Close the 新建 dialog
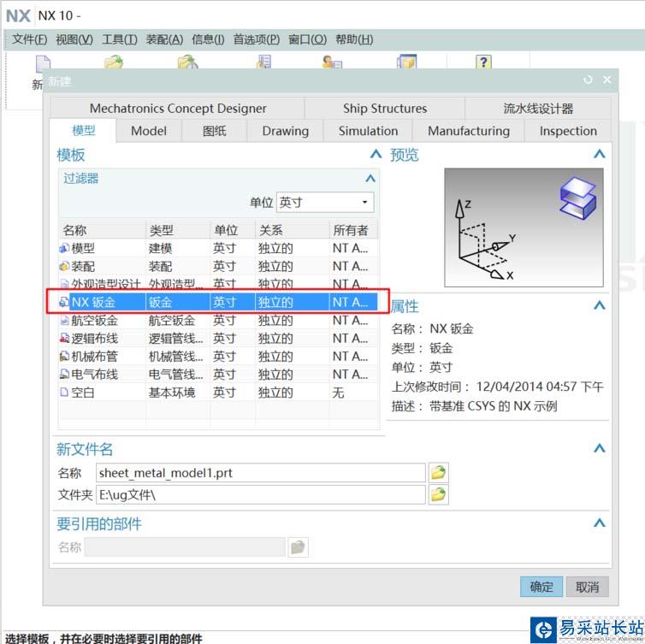 tap(607, 80)
